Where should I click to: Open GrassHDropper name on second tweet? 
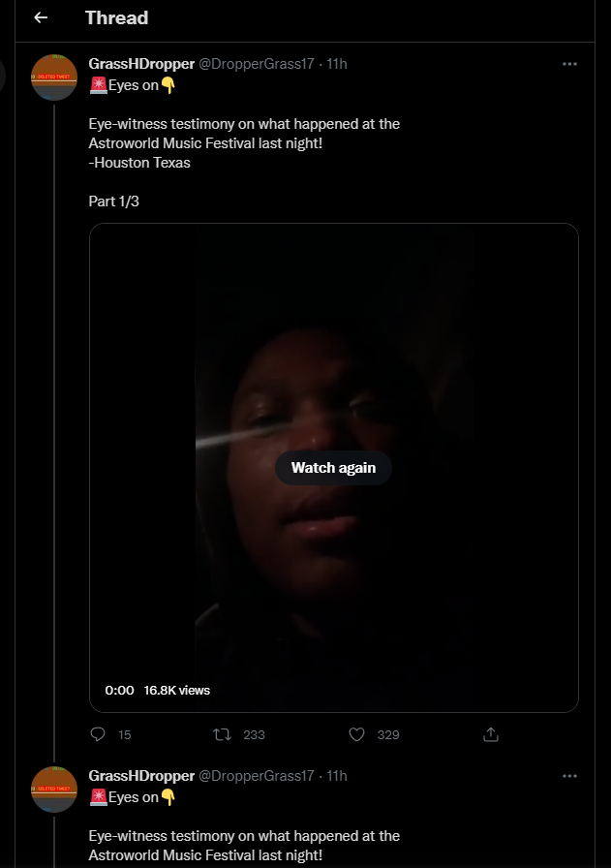pos(141,776)
